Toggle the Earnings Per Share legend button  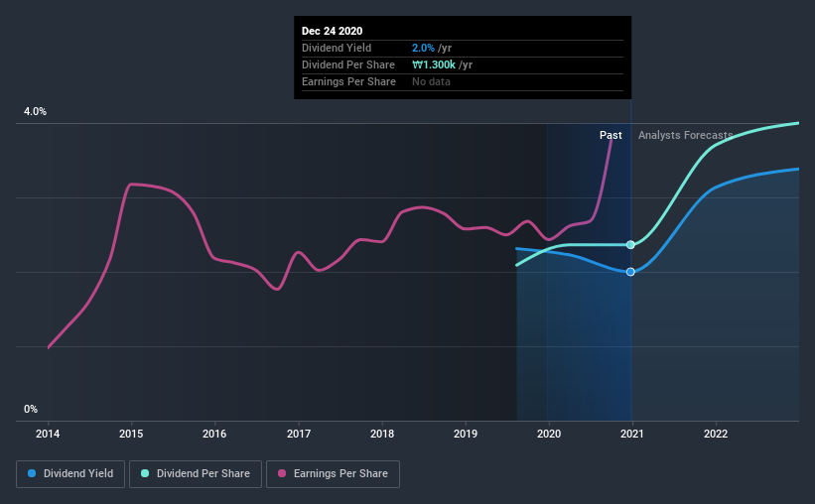[333, 474]
